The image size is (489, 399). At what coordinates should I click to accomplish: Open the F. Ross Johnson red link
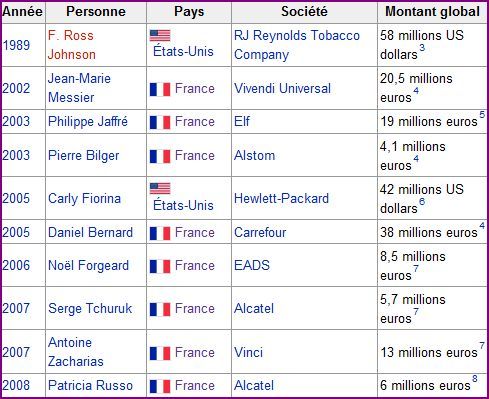pyautogui.click(x=72, y=45)
